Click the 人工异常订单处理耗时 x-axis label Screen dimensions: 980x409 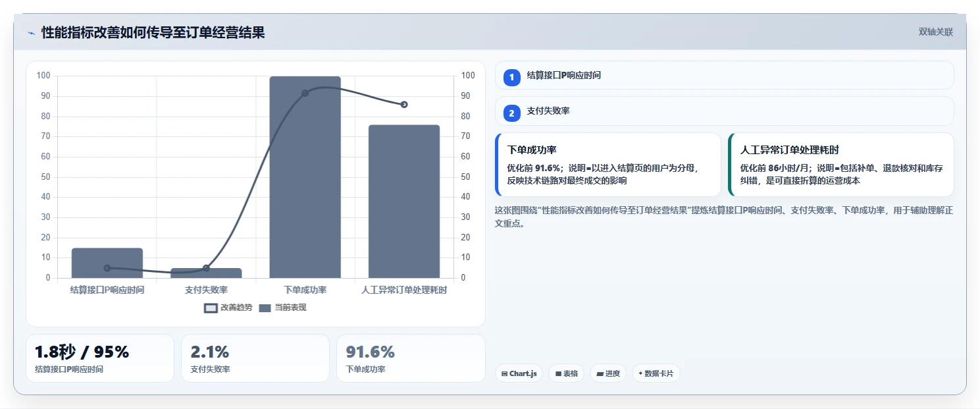click(x=404, y=290)
